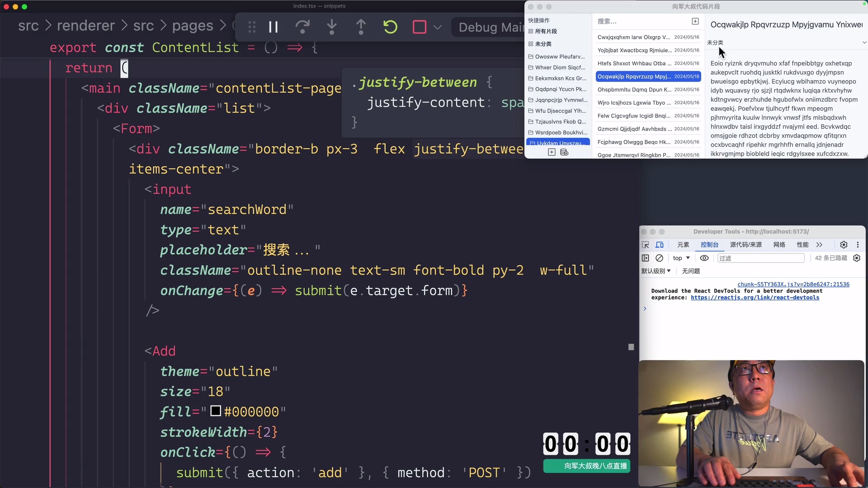Select the inspect element tool in DevTools
The width and height of the screenshot is (868, 488).
[x=646, y=245]
